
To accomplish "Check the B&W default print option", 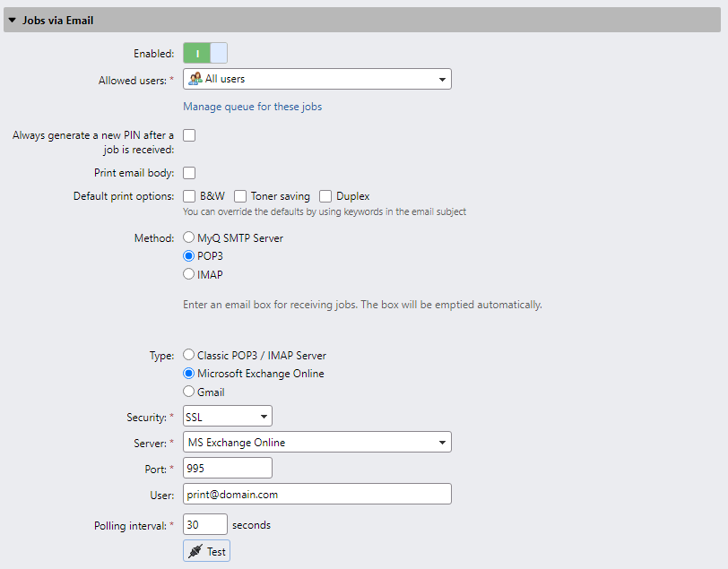I will click(x=188, y=195).
